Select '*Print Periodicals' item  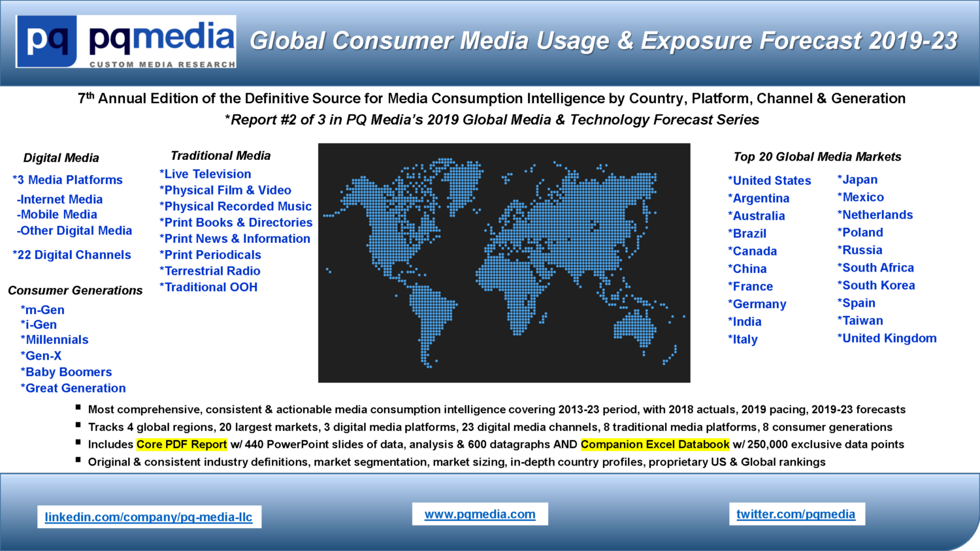click(210, 255)
